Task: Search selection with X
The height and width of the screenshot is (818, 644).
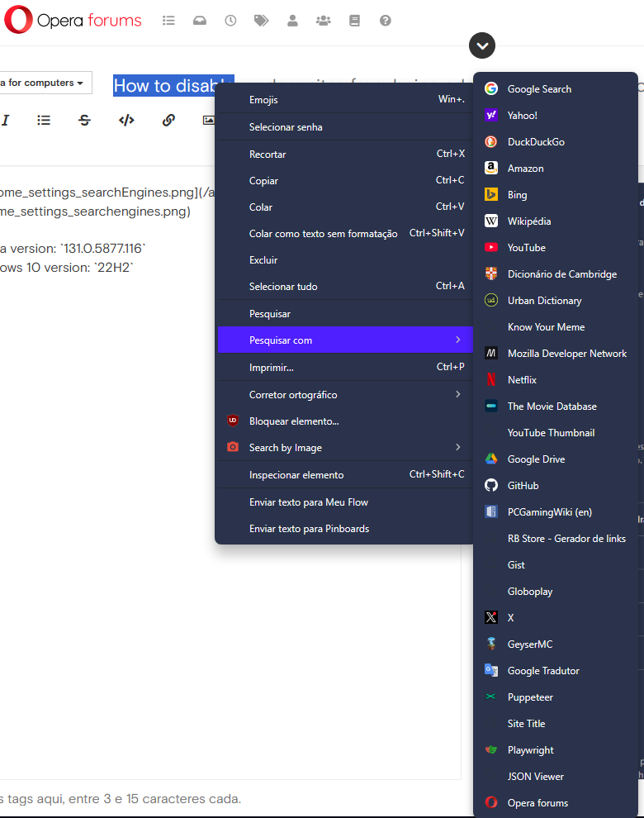Action: point(556,618)
